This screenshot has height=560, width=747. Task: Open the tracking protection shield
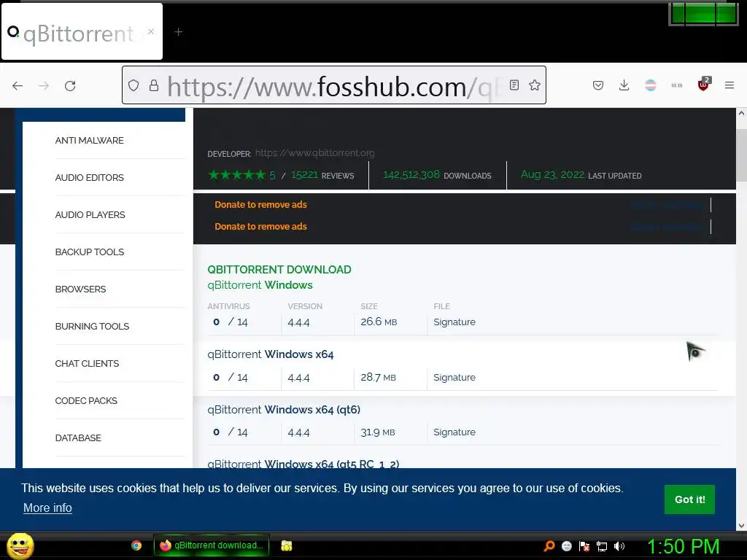click(133, 85)
